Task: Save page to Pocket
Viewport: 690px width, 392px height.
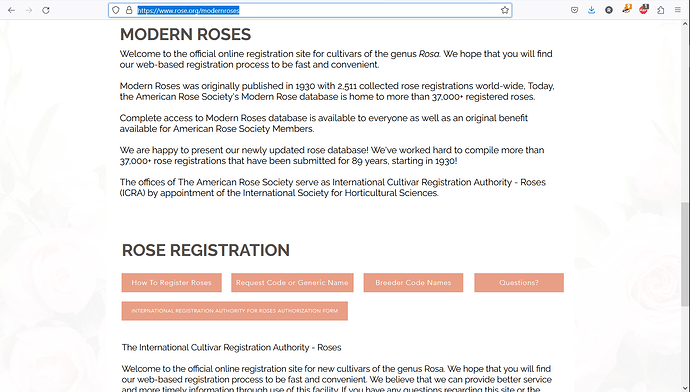Action: [574, 10]
